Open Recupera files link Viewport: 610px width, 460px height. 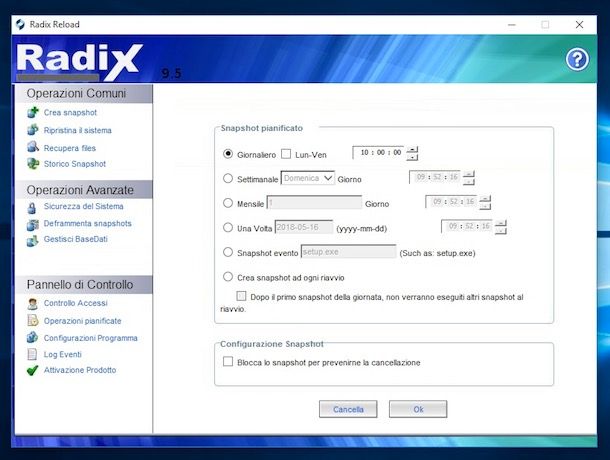pos(70,148)
